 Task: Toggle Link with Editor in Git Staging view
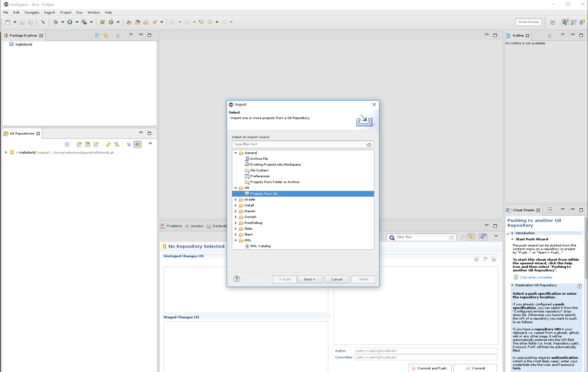point(471,237)
